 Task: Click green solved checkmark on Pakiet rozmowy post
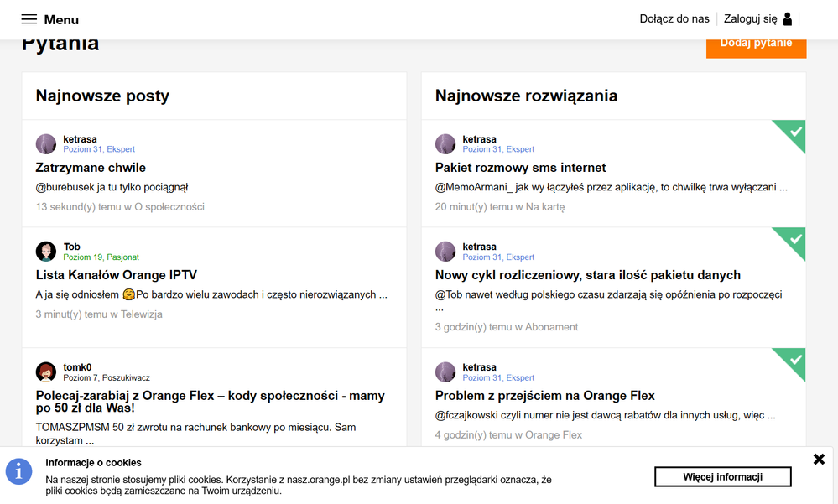pos(795,132)
